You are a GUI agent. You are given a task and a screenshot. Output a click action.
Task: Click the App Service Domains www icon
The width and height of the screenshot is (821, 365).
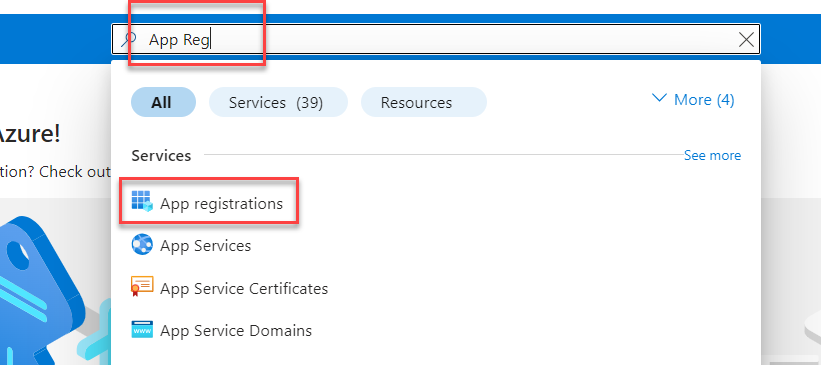click(x=142, y=330)
